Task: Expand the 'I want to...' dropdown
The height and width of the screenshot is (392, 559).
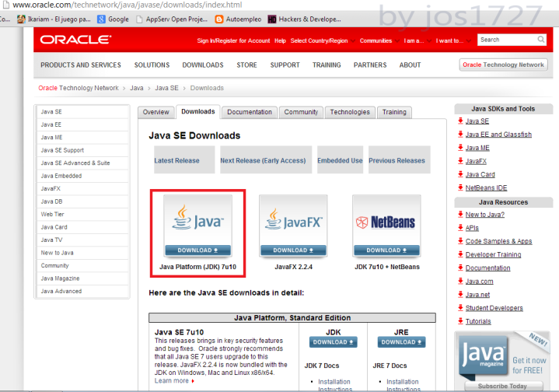Action: coord(453,40)
